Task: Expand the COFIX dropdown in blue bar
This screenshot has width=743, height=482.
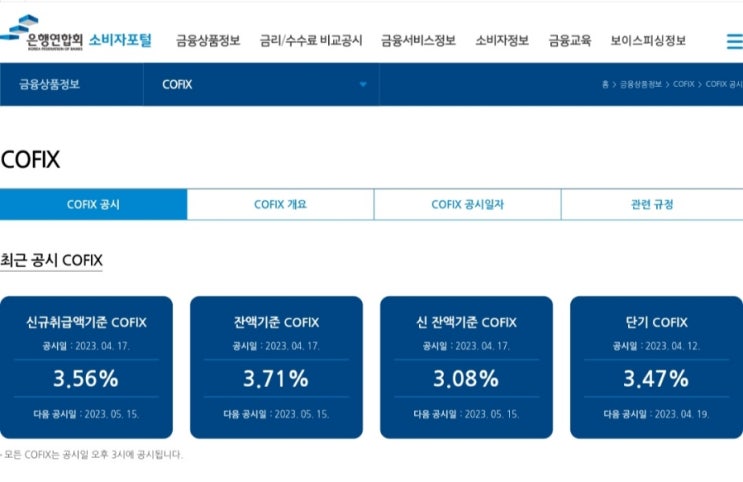Action: click(x=261, y=84)
